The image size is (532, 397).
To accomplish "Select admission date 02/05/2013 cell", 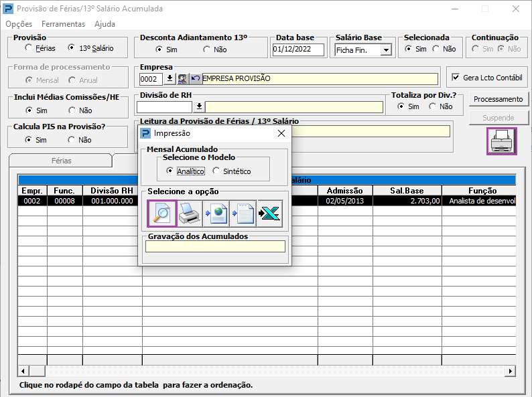I will click(x=345, y=201).
